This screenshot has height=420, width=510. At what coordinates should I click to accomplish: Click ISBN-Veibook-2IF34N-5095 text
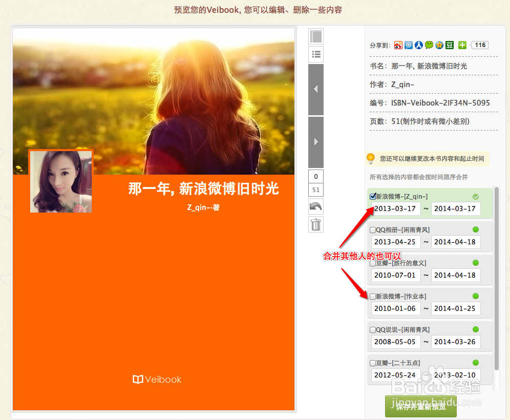(x=440, y=103)
